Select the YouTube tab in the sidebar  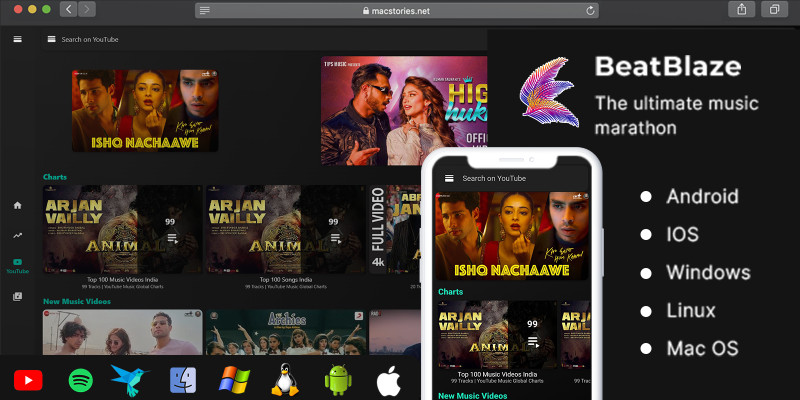[x=17, y=265]
